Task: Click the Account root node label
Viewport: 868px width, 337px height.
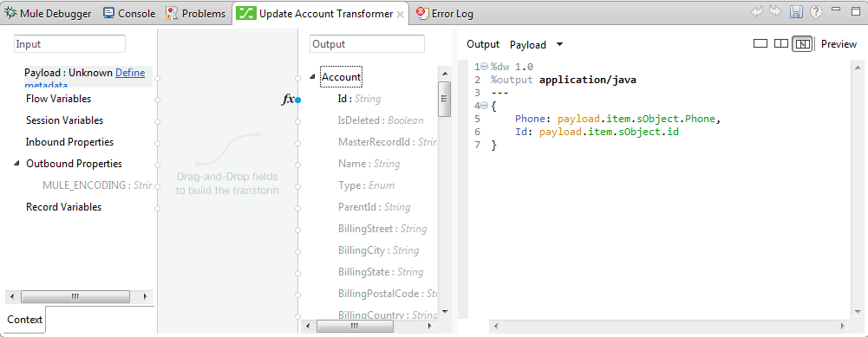Action: tap(341, 77)
